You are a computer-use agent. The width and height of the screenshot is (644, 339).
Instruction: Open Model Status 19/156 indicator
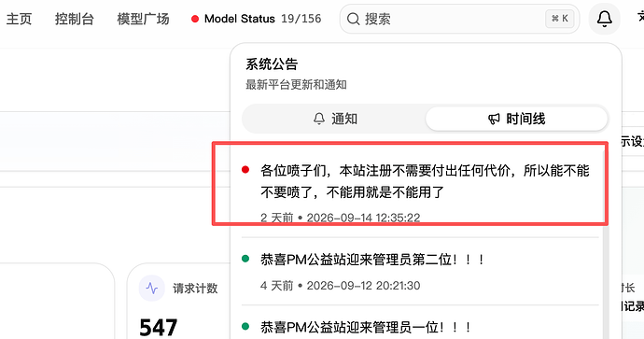click(257, 19)
